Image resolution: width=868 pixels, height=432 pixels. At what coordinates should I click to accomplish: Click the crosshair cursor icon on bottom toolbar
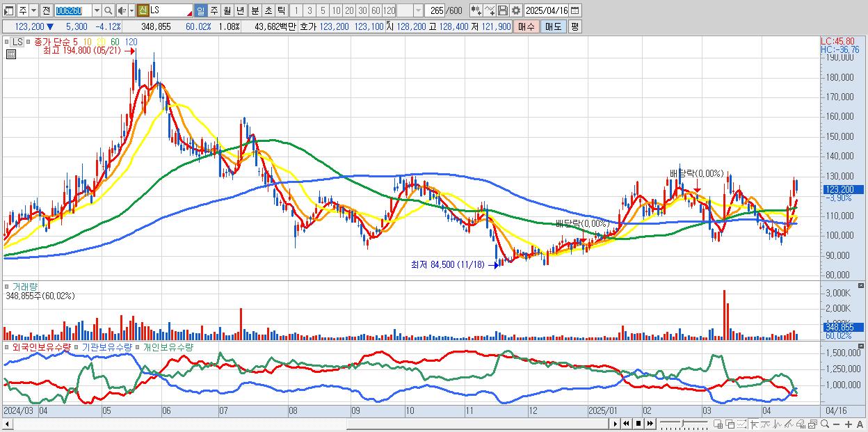tap(754, 424)
